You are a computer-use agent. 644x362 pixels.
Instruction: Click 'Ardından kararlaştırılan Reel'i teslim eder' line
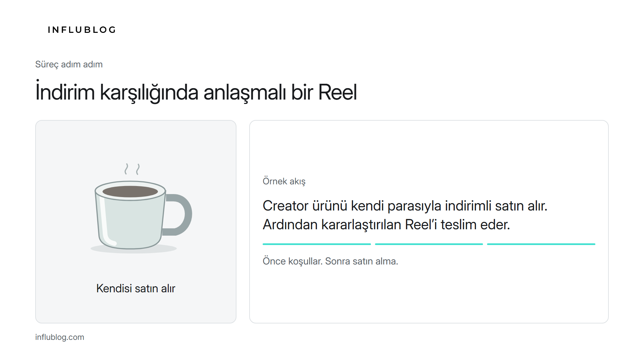point(386,225)
